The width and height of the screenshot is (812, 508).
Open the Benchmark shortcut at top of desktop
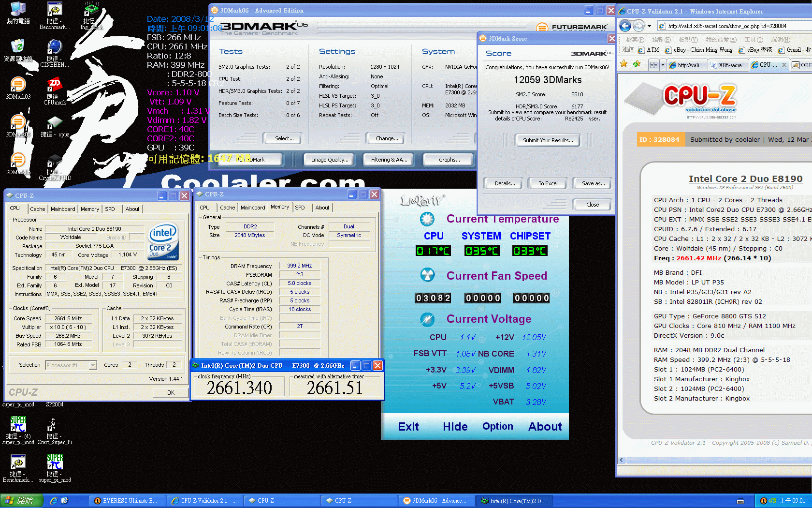point(55,16)
